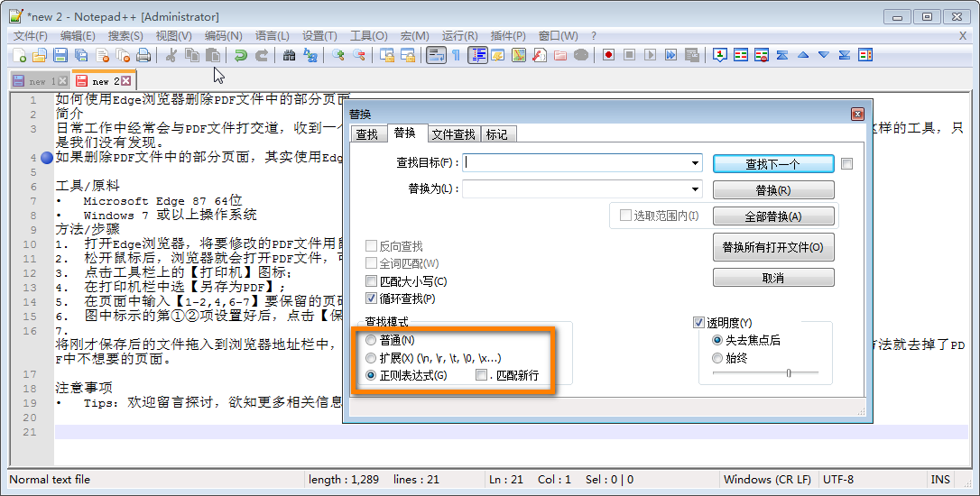Image resolution: width=980 pixels, height=496 pixels.
Task: Select the 扩展(X) search mode
Action: [371, 359]
